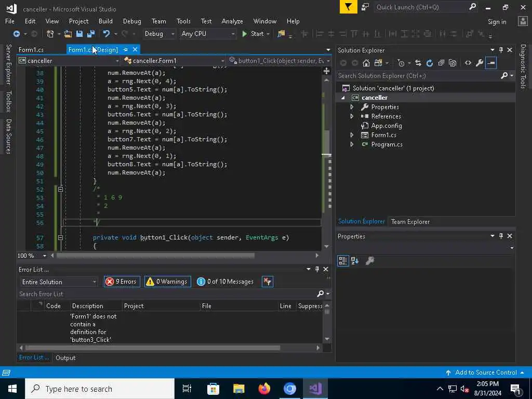
Task: Collapse the comment block on line 52
Action: (x=60, y=189)
